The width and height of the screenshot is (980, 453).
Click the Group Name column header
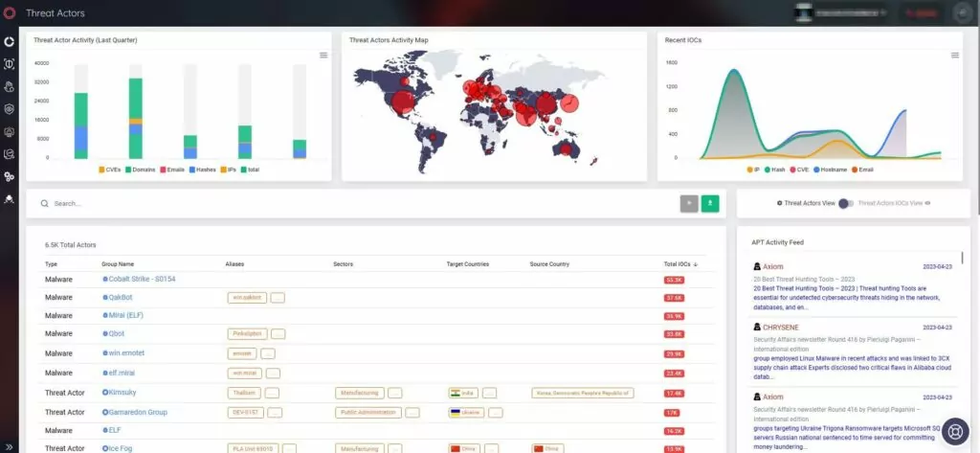tap(118, 264)
